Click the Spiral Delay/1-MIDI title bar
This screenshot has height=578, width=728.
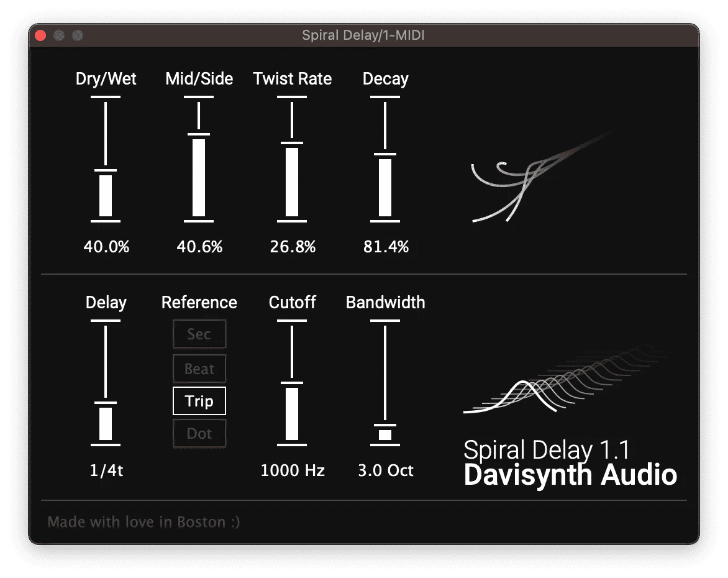click(x=364, y=35)
